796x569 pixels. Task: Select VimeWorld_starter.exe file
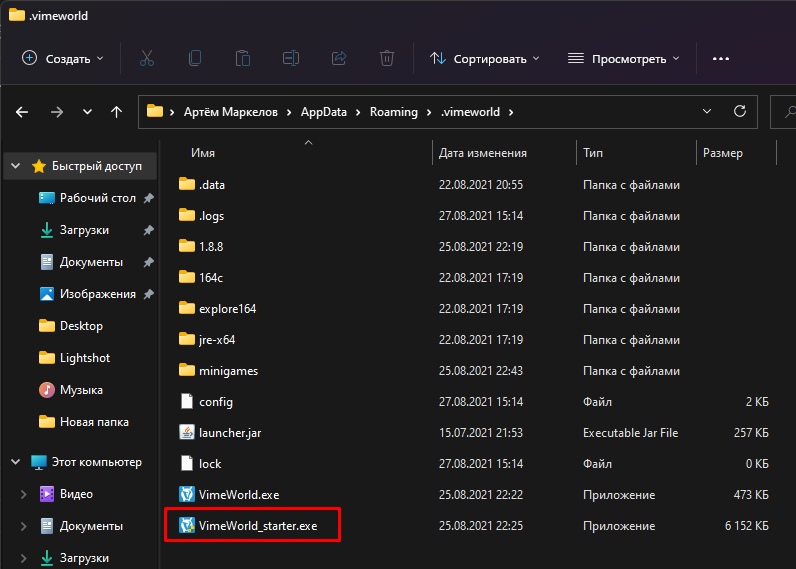click(x=258, y=526)
